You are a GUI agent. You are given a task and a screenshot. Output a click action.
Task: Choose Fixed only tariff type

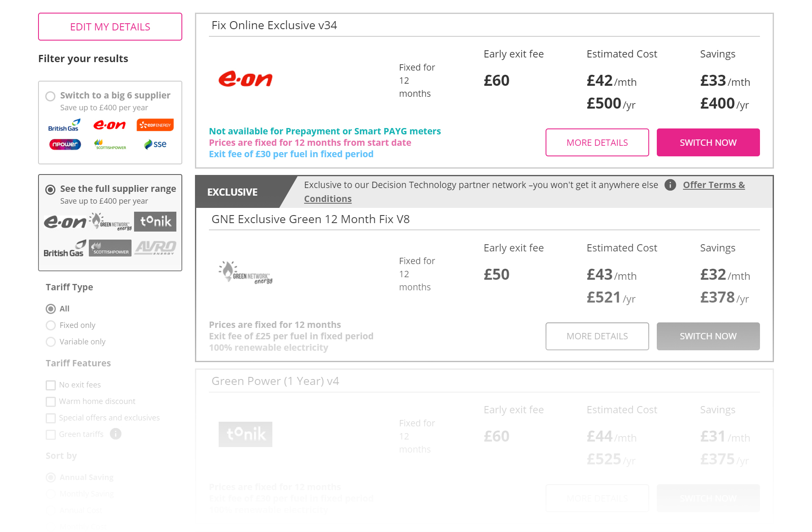tap(51, 325)
